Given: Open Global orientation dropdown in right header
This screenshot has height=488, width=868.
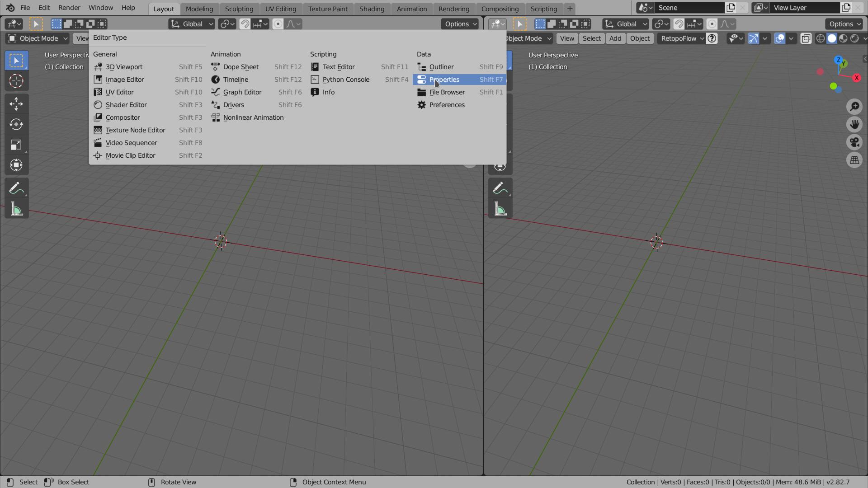Looking at the screenshot, I should (626, 24).
